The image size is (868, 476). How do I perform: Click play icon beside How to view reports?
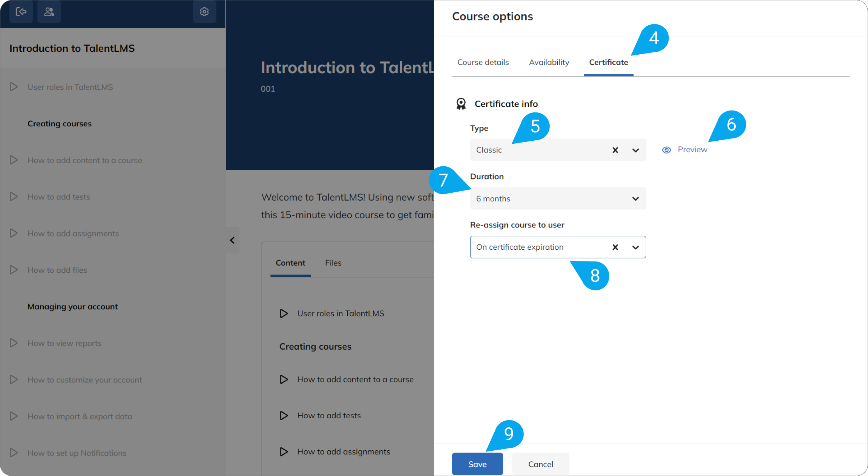(x=14, y=343)
